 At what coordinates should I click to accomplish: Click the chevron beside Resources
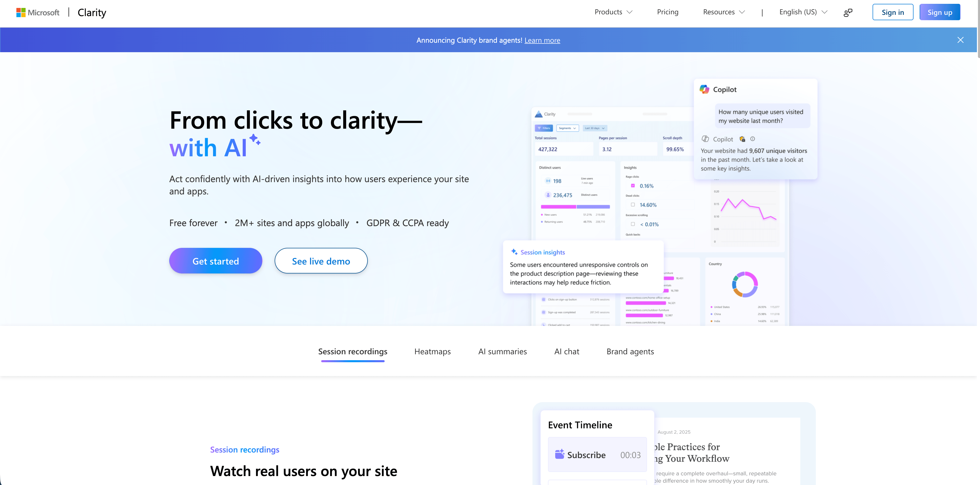742,12
